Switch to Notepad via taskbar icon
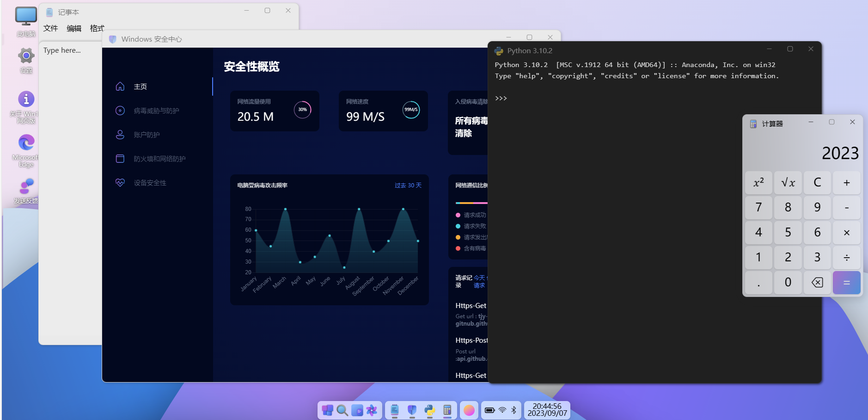 [395, 410]
